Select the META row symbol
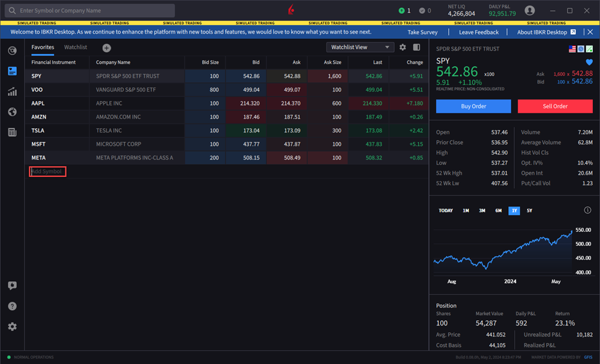The image size is (600, 364). [38, 158]
